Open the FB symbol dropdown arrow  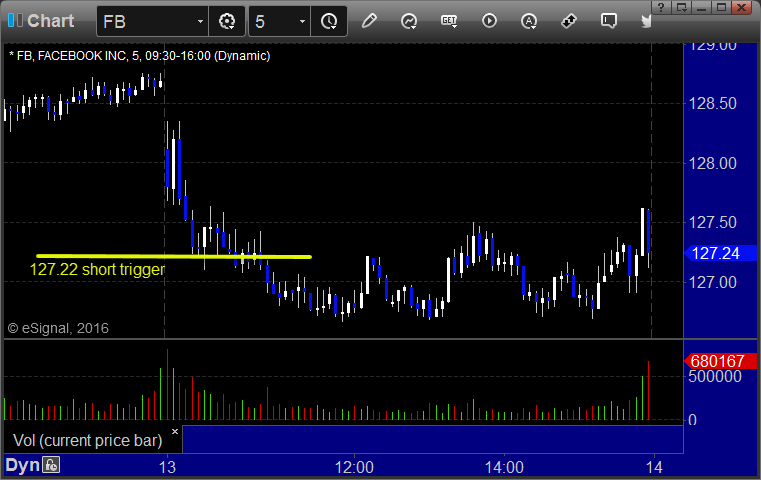pyautogui.click(x=200, y=22)
